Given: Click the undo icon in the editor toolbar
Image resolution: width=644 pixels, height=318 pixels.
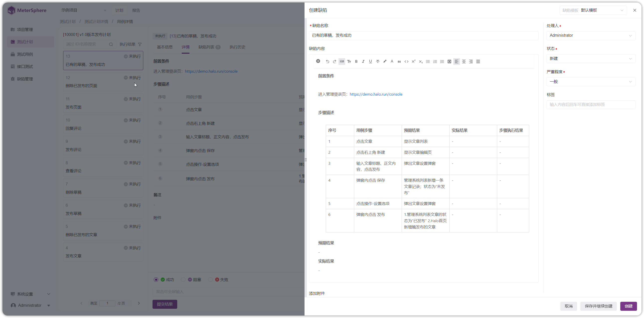Looking at the screenshot, I should pyautogui.click(x=327, y=61).
